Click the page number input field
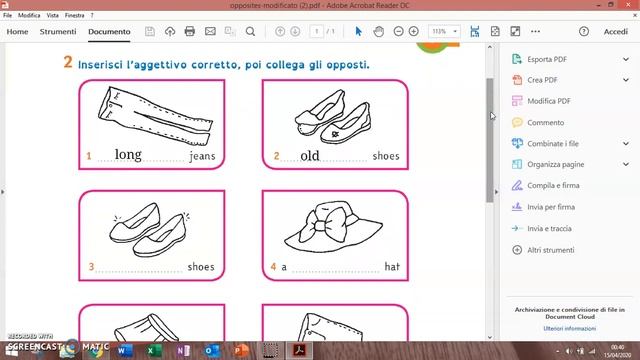 [316, 31]
